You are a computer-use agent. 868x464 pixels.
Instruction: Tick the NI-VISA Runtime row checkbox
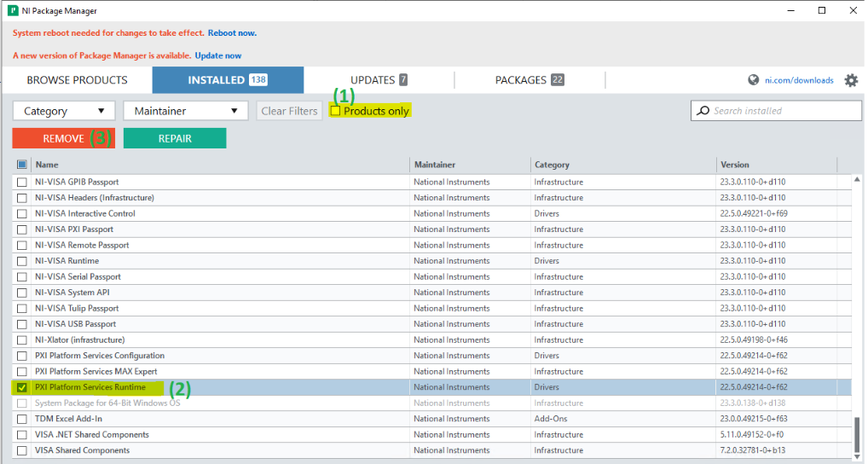point(22,261)
